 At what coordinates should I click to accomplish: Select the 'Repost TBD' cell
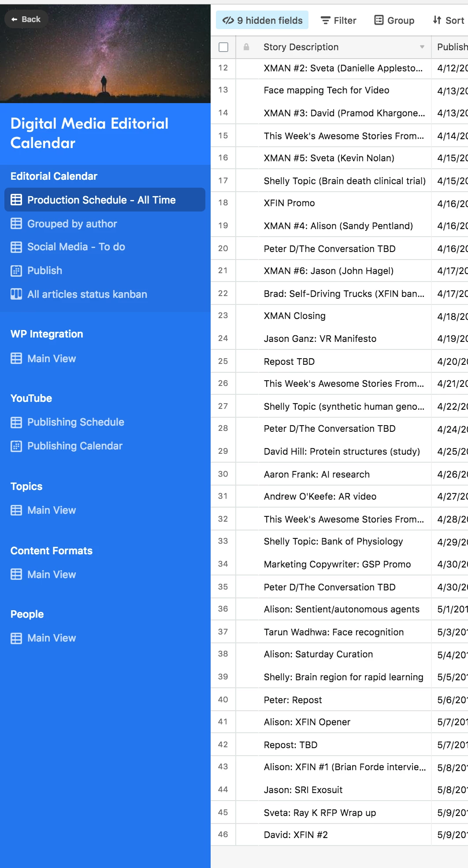[x=345, y=362]
